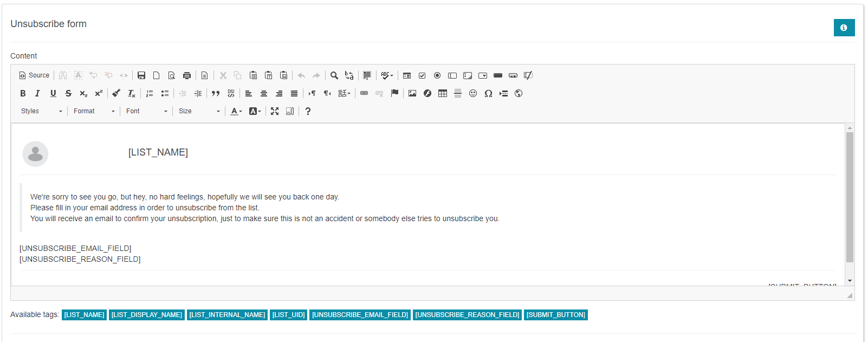Viewport: 868px width, 342px height.
Task: Apply block quote formatting
Action: pyautogui.click(x=216, y=93)
